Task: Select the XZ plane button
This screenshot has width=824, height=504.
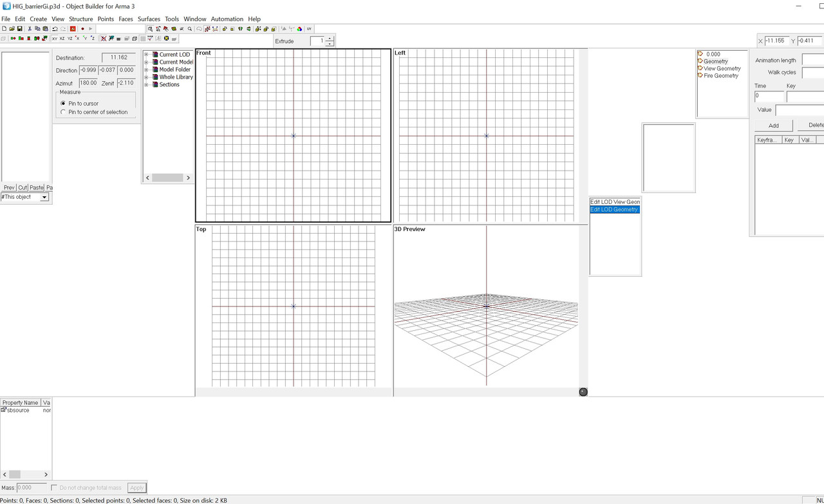Action: pos(62,39)
